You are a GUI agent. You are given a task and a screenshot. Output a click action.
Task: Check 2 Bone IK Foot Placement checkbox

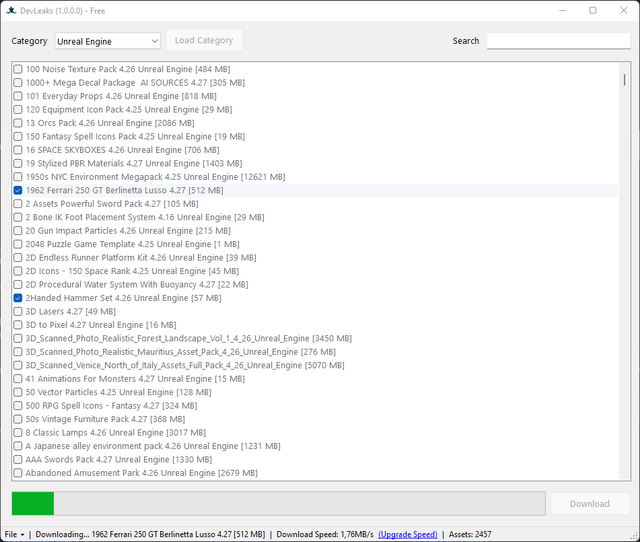pos(18,217)
